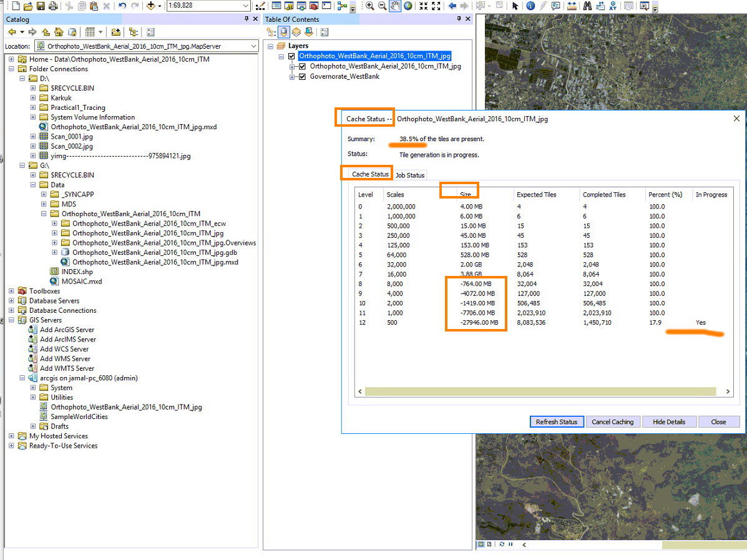Select the Cache Status tab
Screen dimensions: 747x560
[x=370, y=174]
